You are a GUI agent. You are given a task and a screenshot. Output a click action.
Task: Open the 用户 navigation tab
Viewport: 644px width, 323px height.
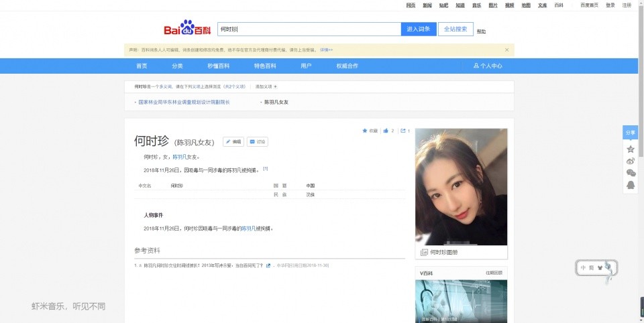(x=306, y=66)
